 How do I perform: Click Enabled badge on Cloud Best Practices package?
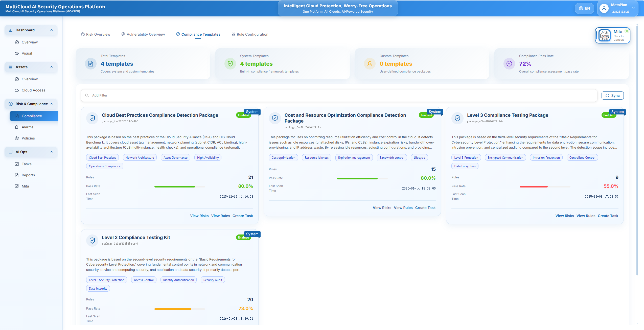tap(242, 115)
